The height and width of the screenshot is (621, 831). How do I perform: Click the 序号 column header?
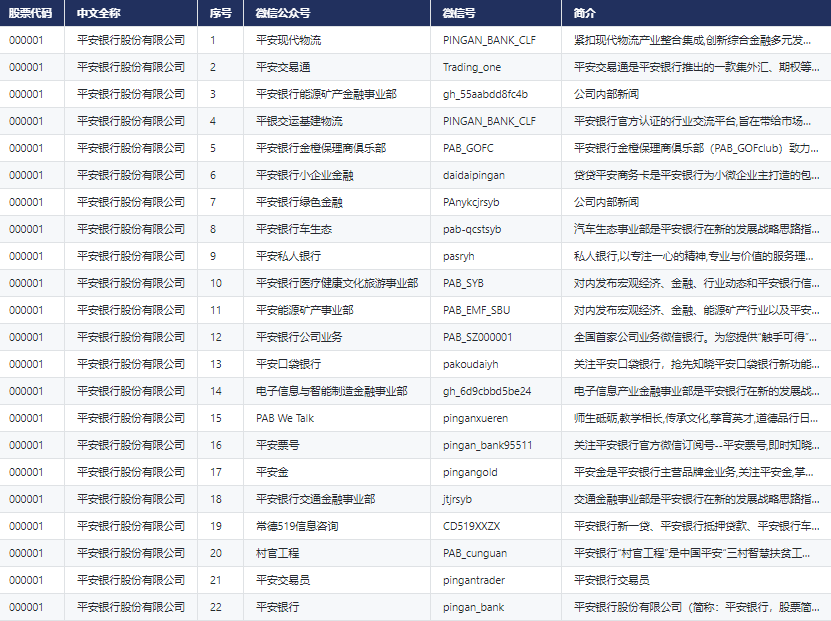(x=220, y=13)
